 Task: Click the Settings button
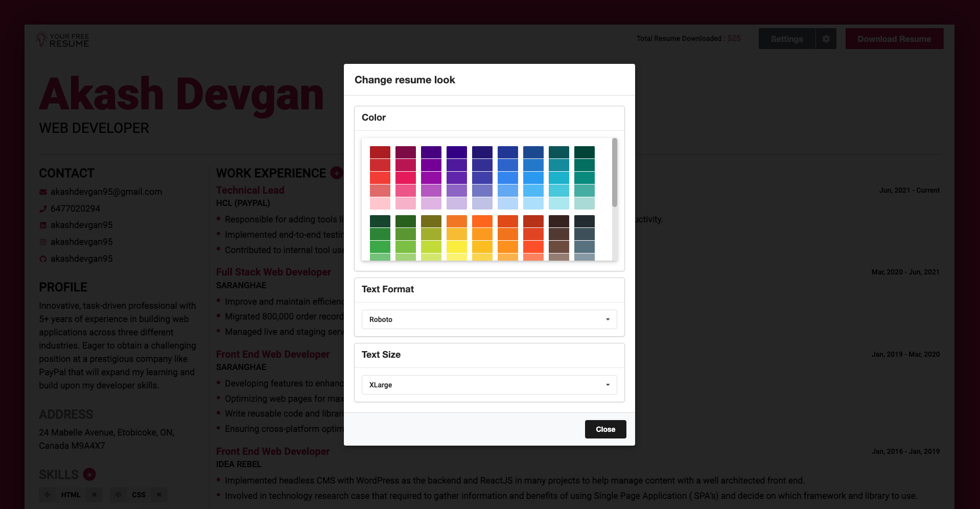tap(787, 39)
